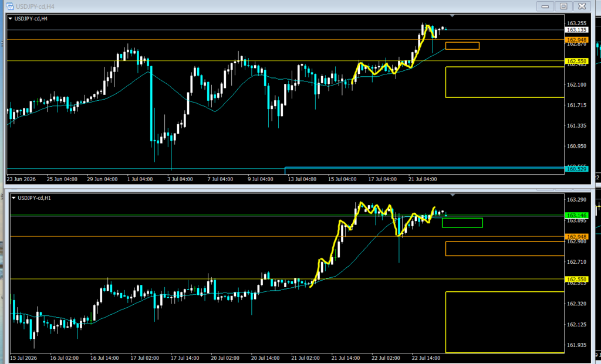Click the 15 Jul 2026 date on H1 axis

[x=24, y=358]
